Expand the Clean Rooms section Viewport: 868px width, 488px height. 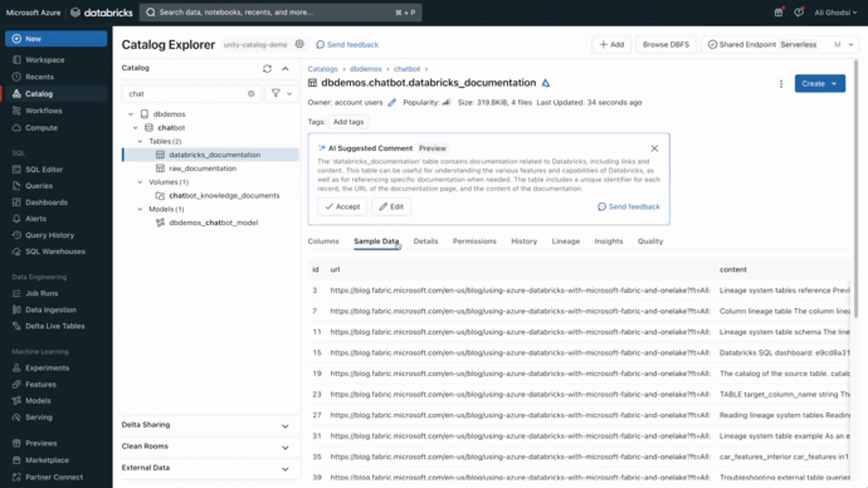tap(285, 447)
